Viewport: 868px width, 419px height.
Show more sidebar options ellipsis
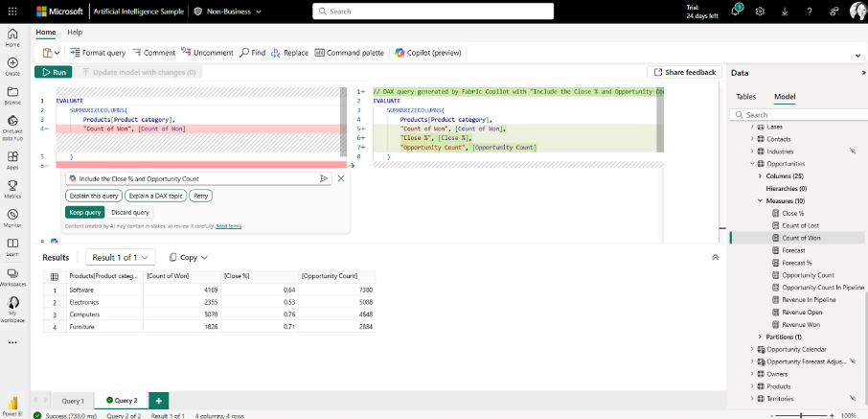pos(12,342)
